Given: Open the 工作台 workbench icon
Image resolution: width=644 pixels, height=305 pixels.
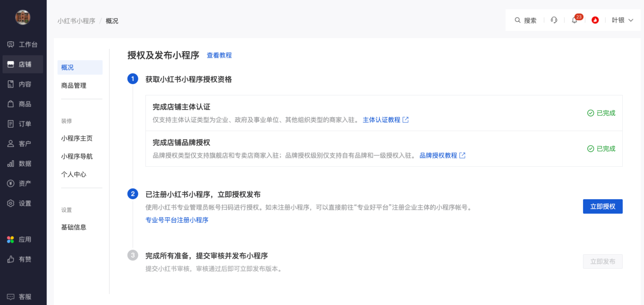Looking at the screenshot, I should (11, 45).
